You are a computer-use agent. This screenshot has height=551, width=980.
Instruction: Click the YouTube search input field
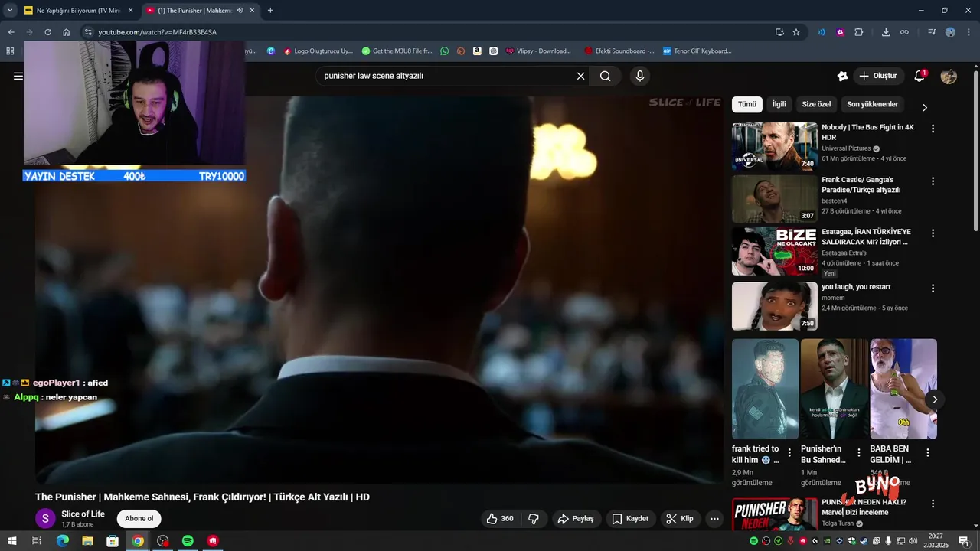448,76
